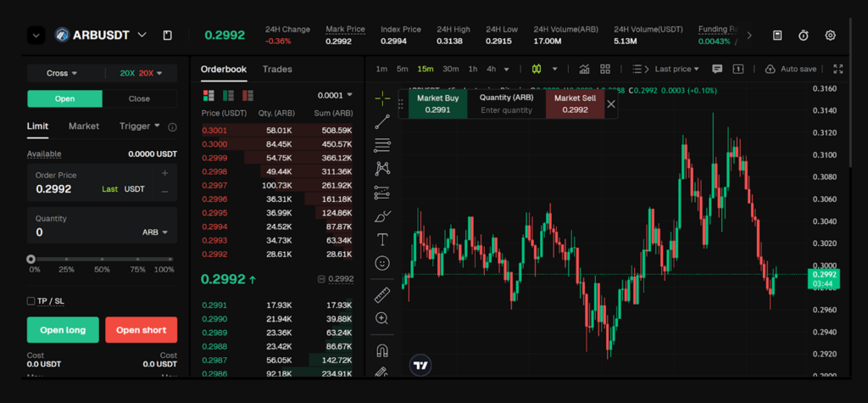Open the settings gear icon
The image size is (868, 403).
click(x=830, y=35)
